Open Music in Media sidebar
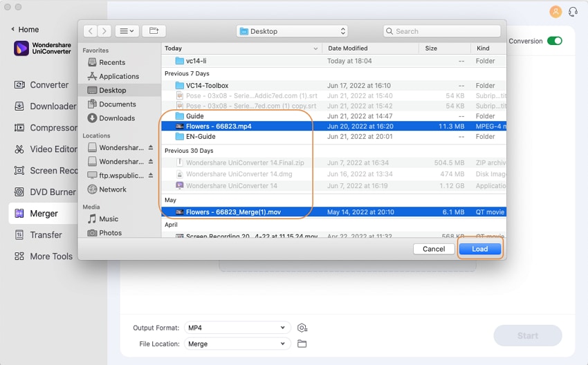The image size is (588, 365). pos(103,219)
